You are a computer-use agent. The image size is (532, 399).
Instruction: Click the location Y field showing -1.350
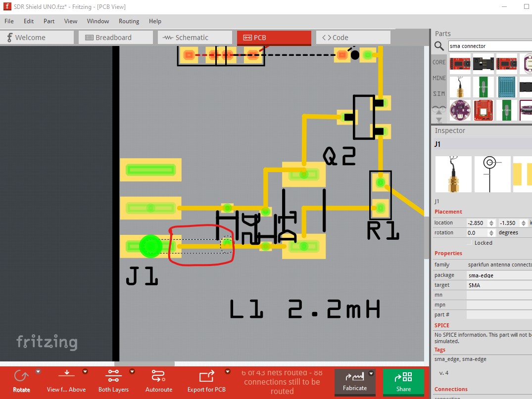pyautogui.click(x=510, y=223)
